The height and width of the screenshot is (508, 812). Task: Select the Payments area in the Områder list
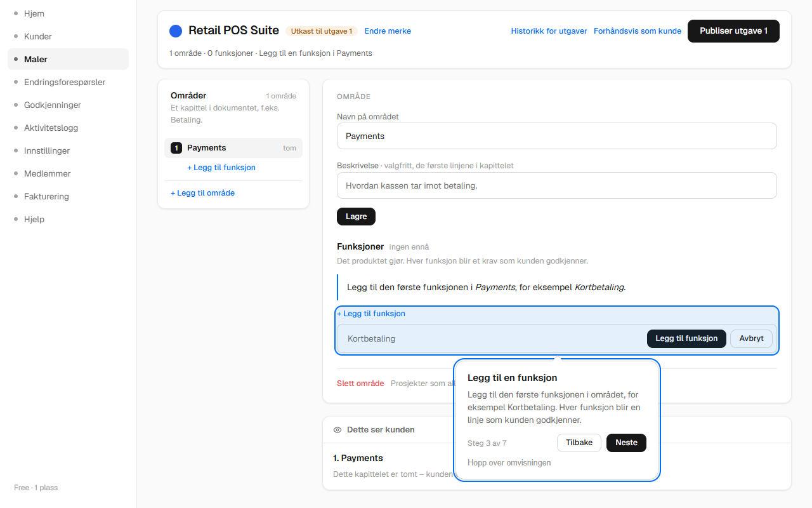233,148
